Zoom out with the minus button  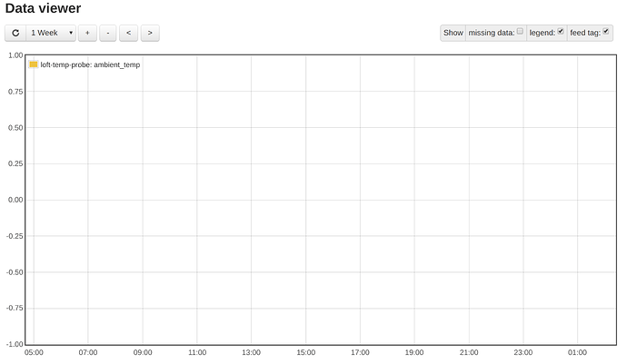tap(107, 33)
